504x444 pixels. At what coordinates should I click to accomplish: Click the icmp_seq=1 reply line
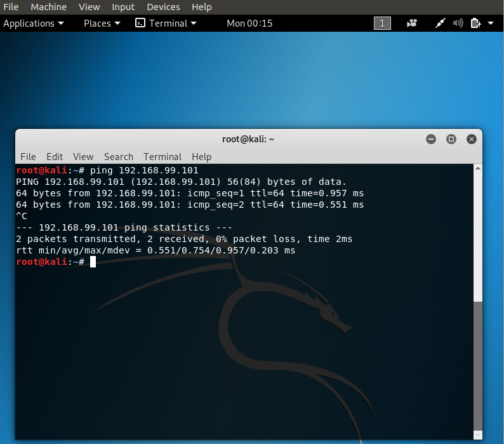pyautogui.click(x=190, y=193)
